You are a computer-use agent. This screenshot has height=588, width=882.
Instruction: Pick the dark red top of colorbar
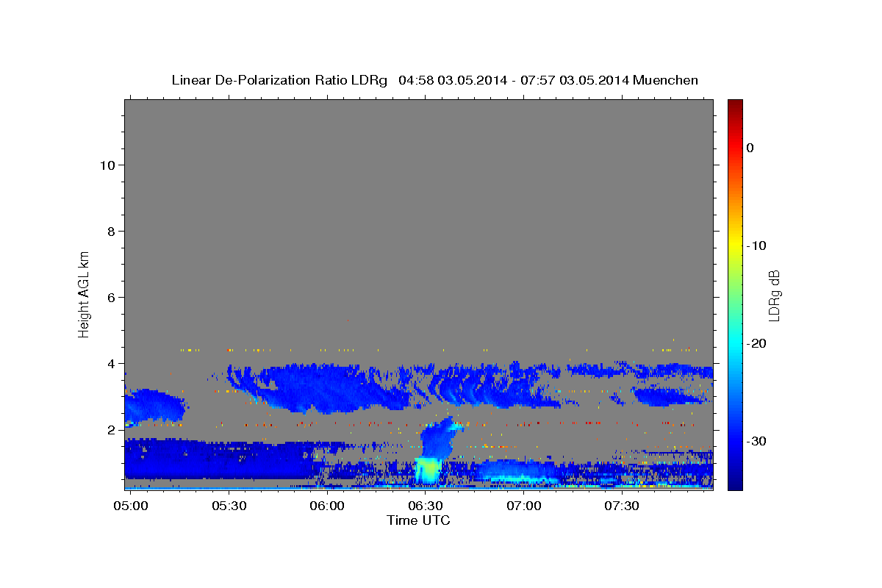pos(735,105)
